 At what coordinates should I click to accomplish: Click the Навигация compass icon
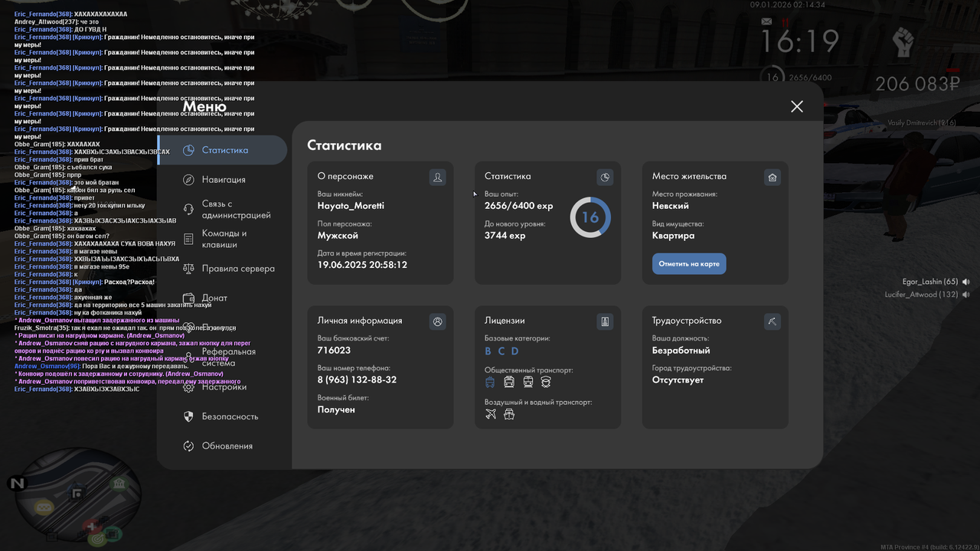(x=188, y=180)
